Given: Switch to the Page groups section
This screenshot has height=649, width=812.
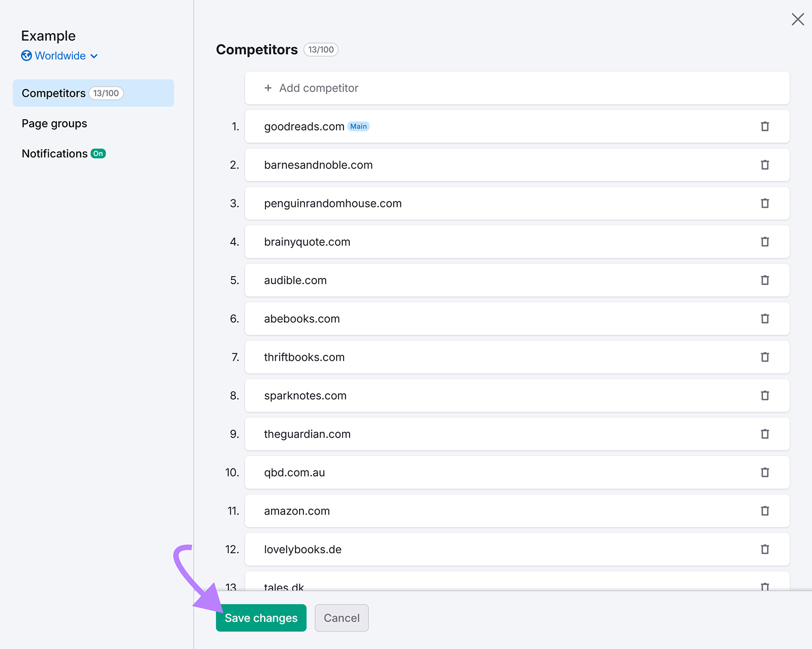Looking at the screenshot, I should click(54, 123).
